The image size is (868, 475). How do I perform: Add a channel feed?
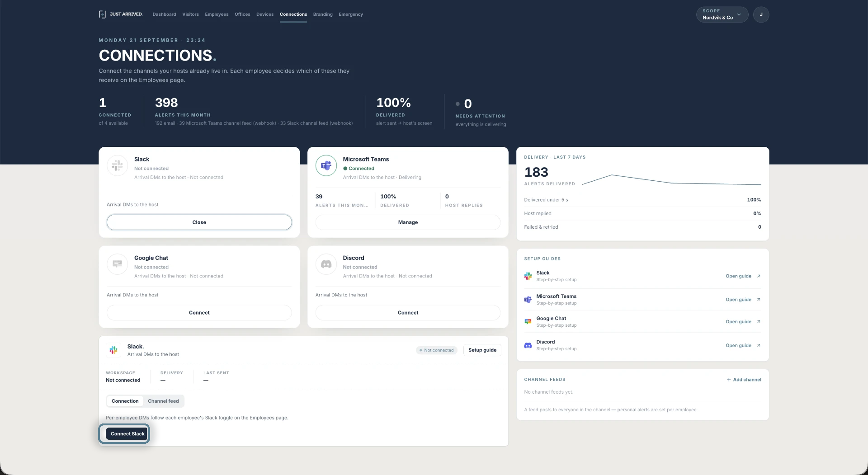click(744, 380)
